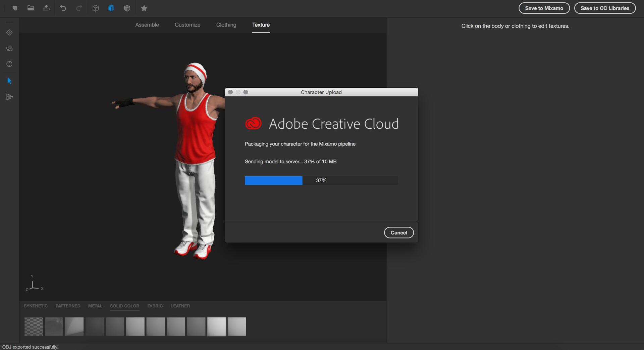Click the Character Upload title bar text

coord(321,92)
